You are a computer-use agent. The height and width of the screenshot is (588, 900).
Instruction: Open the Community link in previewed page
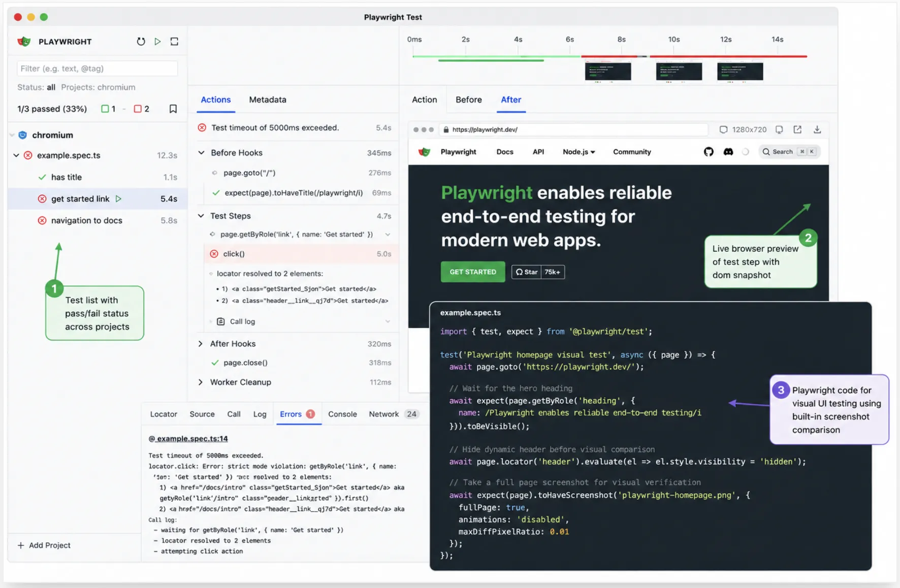(x=632, y=152)
